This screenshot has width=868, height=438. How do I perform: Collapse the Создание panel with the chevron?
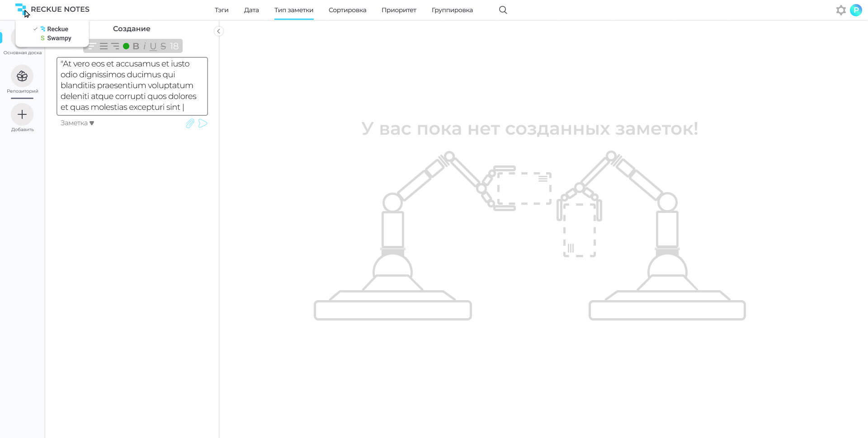tap(219, 31)
